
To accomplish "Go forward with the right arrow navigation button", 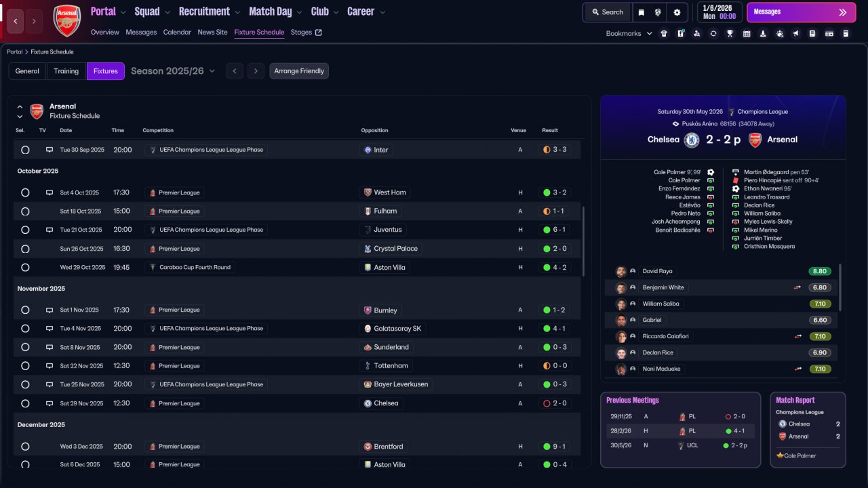I will [x=34, y=21].
